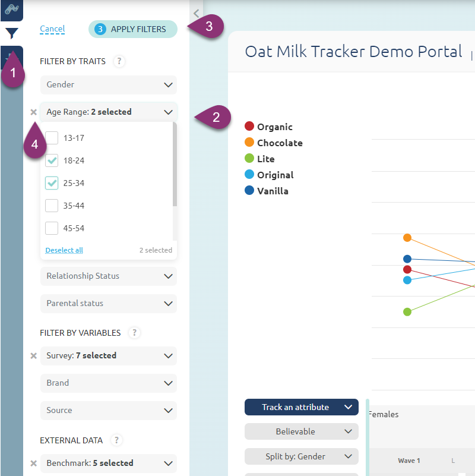Clear the Age Range filter with X
This screenshot has width=475, height=476.
(34, 112)
